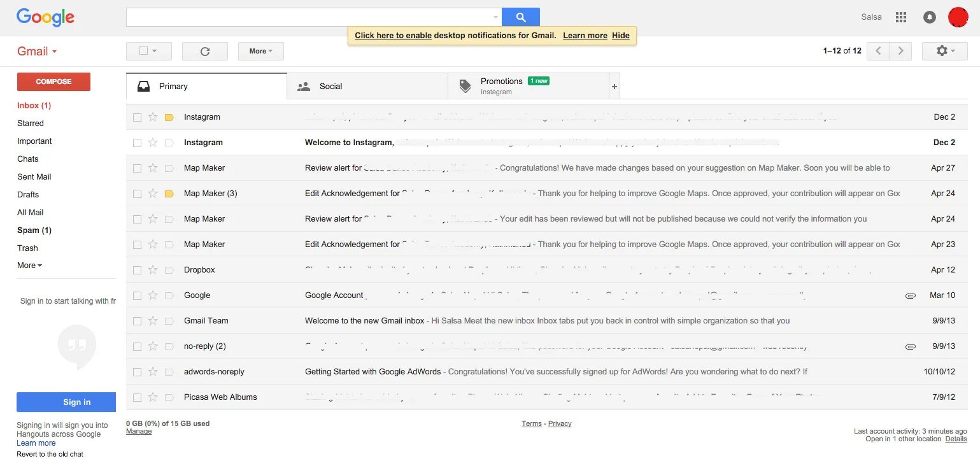Expand the Gmail product switcher dropdown
The width and height of the screenshot is (980, 475).
[x=37, y=52]
